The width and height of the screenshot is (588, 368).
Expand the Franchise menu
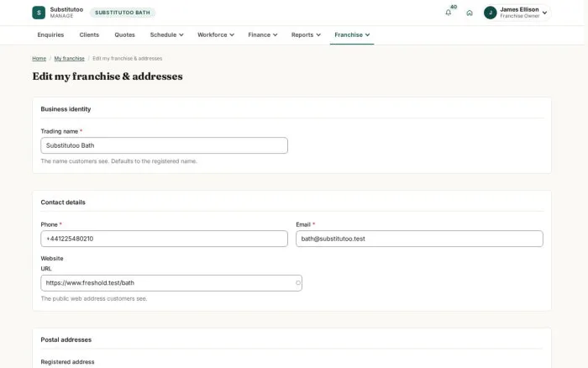352,35
